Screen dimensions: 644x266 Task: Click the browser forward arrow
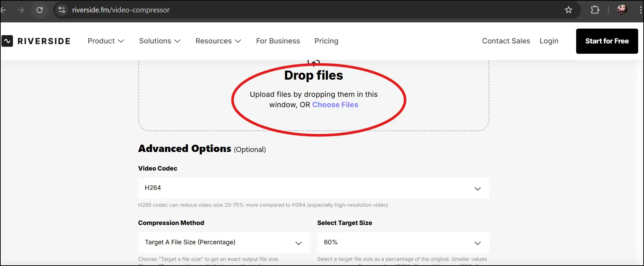tap(21, 10)
